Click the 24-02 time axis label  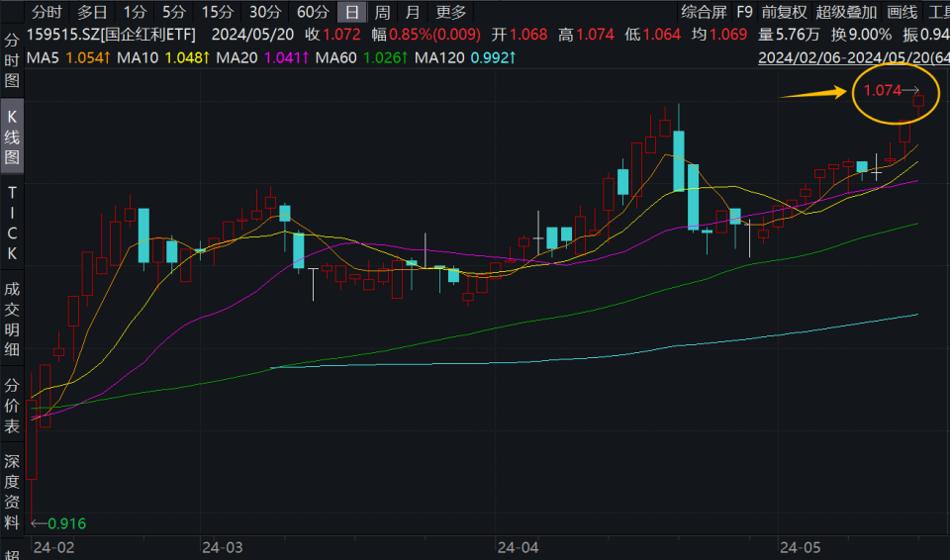(x=53, y=548)
